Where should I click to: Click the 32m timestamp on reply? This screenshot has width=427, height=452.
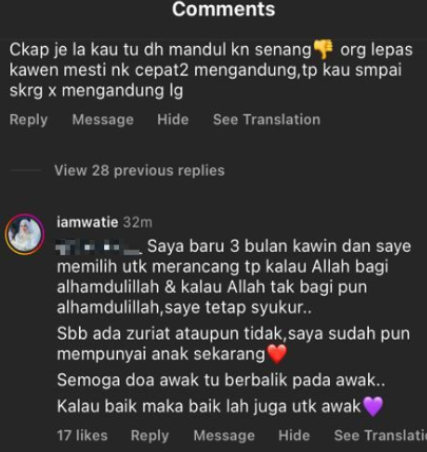138,222
